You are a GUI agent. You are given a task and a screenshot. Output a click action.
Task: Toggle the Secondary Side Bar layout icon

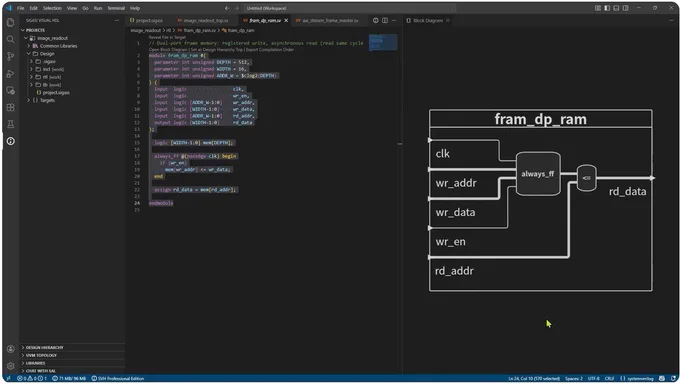pos(625,8)
